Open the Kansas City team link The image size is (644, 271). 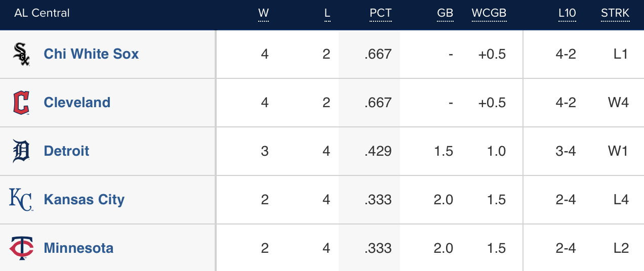point(84,200)
